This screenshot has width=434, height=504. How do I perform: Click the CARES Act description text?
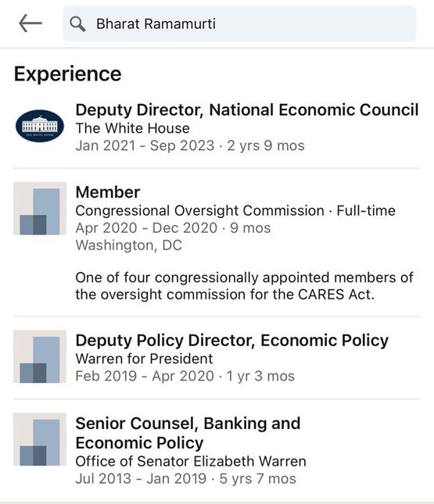pos(244,286)
